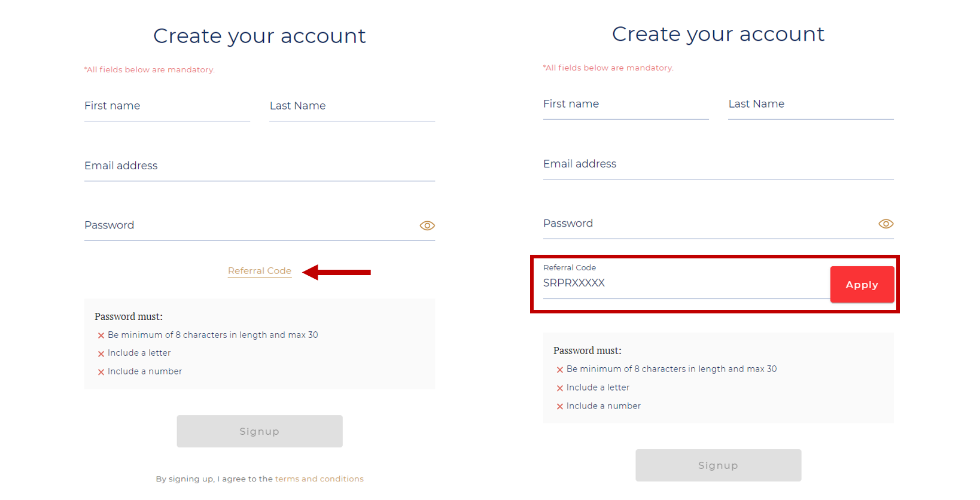Expand the Referral Code section

(259, 270)
